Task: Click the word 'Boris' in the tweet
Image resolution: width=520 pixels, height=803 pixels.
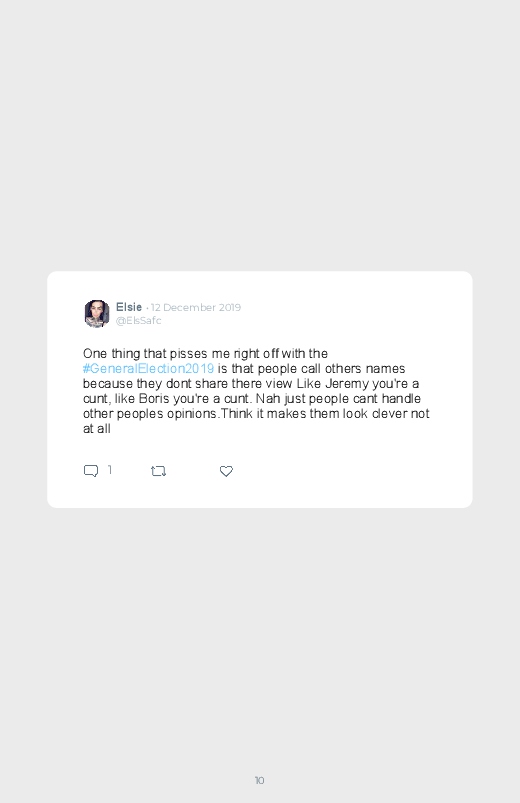Action: point(154,398)
